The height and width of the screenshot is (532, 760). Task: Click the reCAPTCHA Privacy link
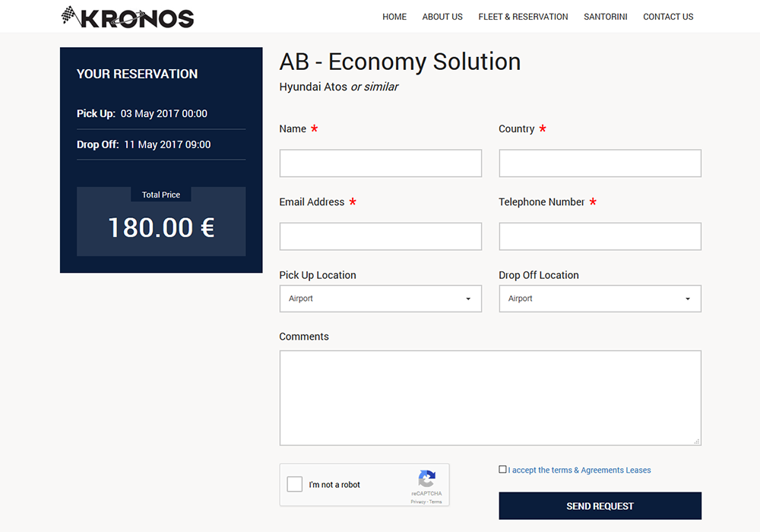[418, 502]
